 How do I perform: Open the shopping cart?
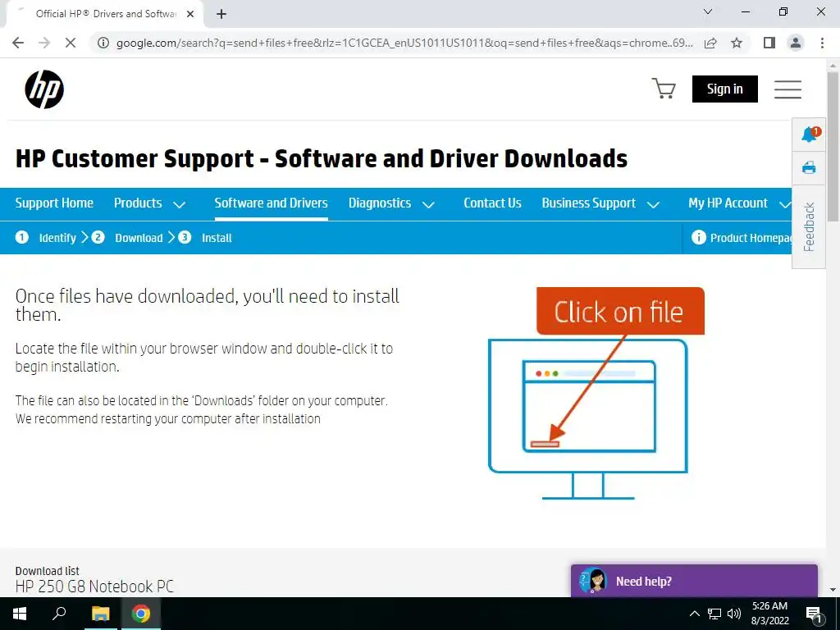[663, 89]
